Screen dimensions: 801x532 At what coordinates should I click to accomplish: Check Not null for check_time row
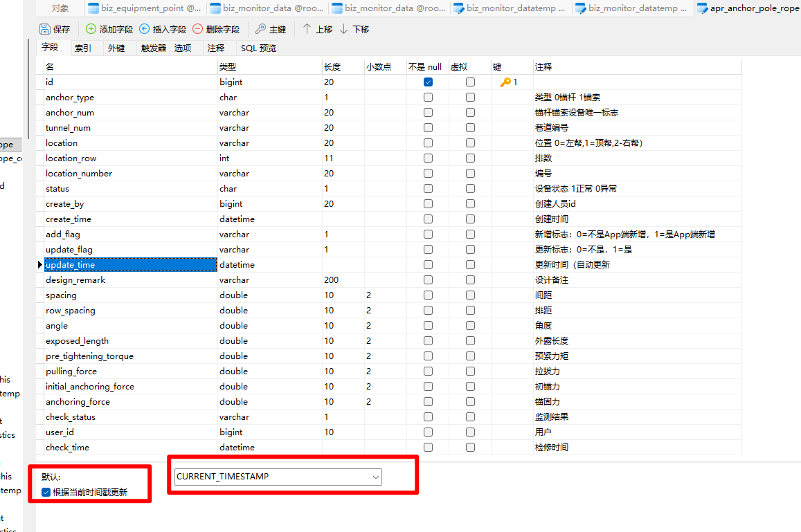coord(428,447)
